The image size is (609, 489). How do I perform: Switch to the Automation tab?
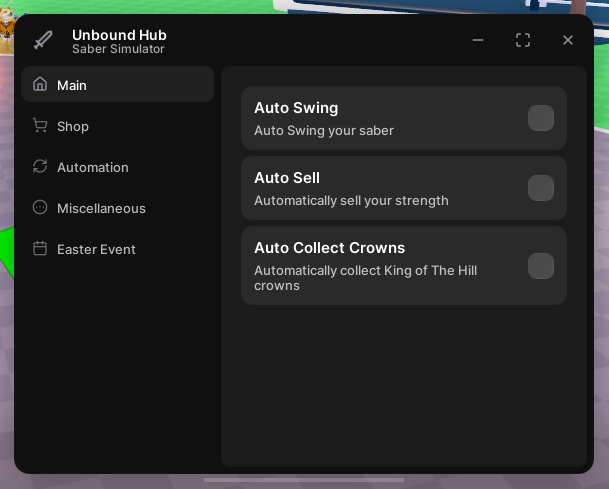(117, 167)
